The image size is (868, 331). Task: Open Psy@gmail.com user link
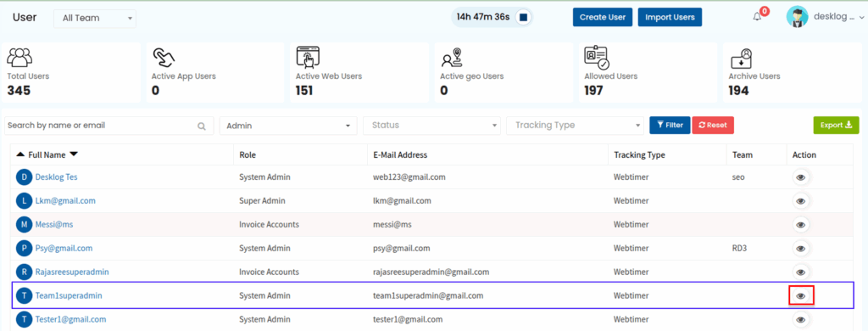click(x=64, y=249)
